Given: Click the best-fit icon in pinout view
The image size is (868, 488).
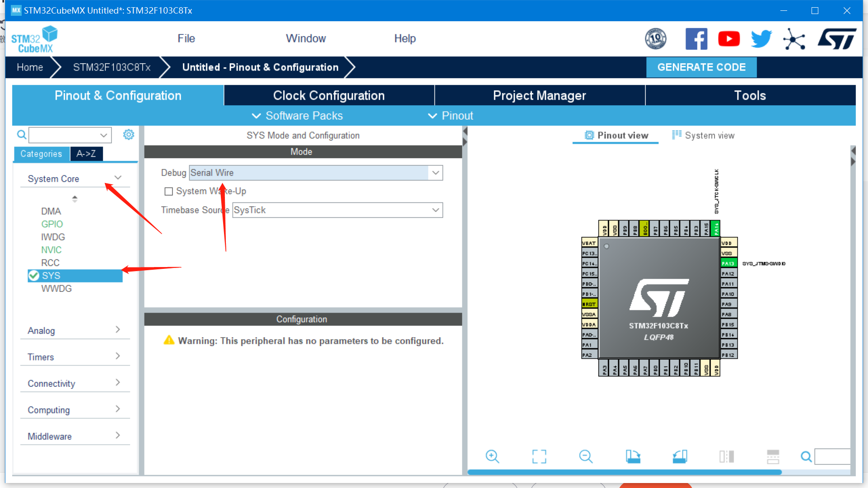Looking at the screenshot, I should pyautogui.click(x=539, y=456).
